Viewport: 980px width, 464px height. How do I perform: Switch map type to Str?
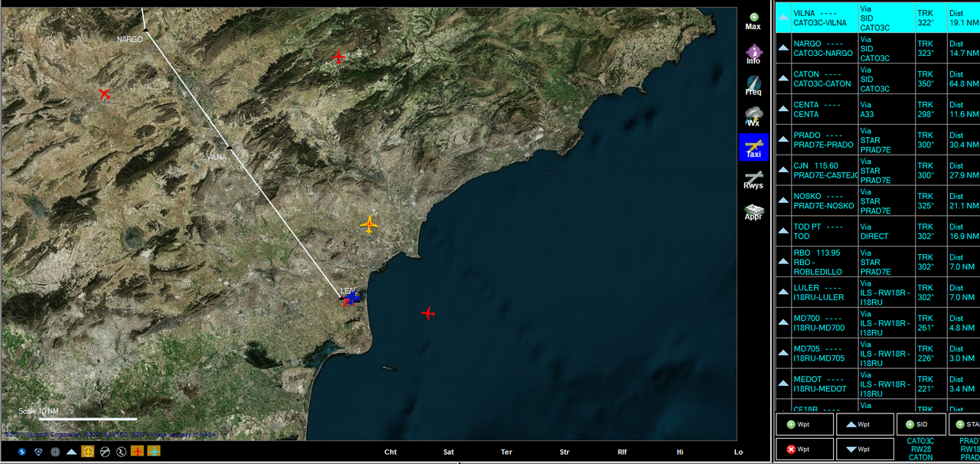564,453
